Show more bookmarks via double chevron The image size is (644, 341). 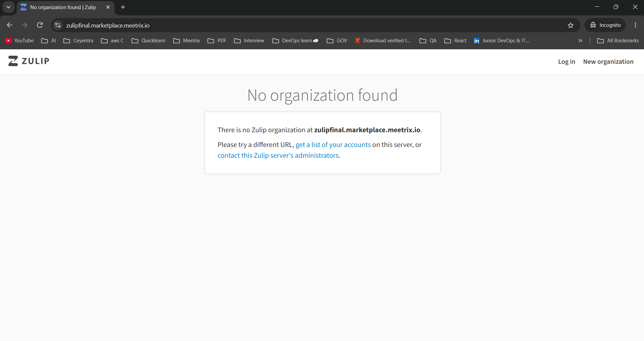(x=580, y=41)
